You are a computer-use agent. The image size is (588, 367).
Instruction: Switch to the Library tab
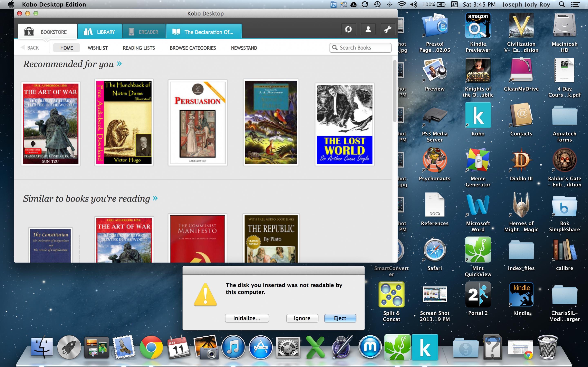(x=100, y=32)
